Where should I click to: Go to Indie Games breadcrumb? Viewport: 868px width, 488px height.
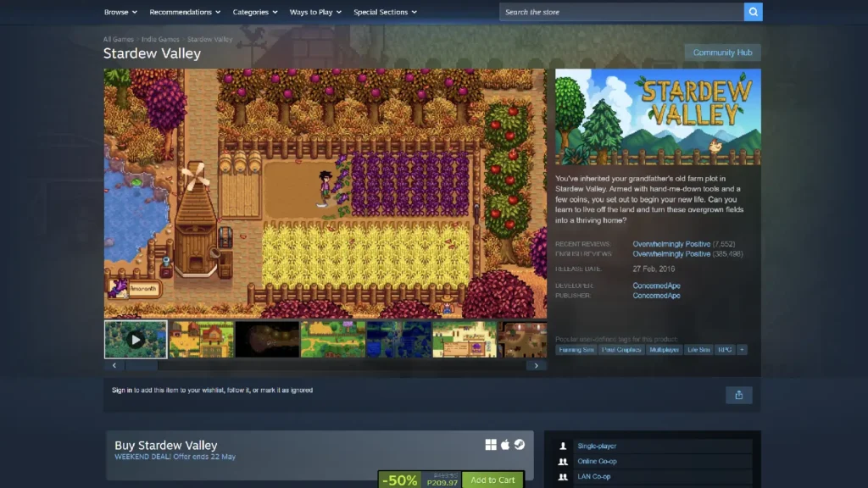pos(160,39)
